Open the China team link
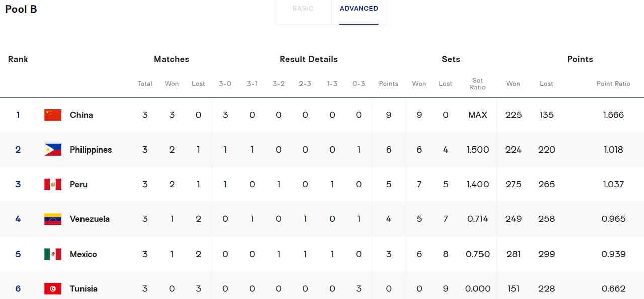 [82, 115]
